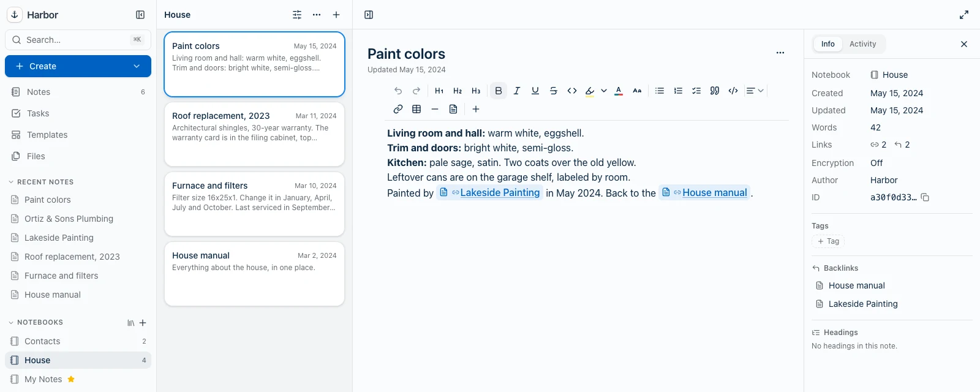Apply Heading 2 format
This screenshot has width=980, height=392.
tap(458, 91)
